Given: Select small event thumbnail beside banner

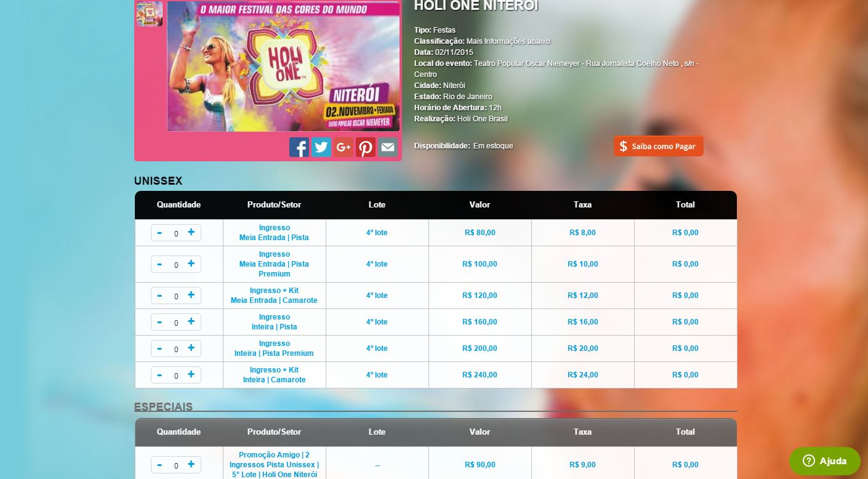Looking at the screenshot, I should 150,14.
